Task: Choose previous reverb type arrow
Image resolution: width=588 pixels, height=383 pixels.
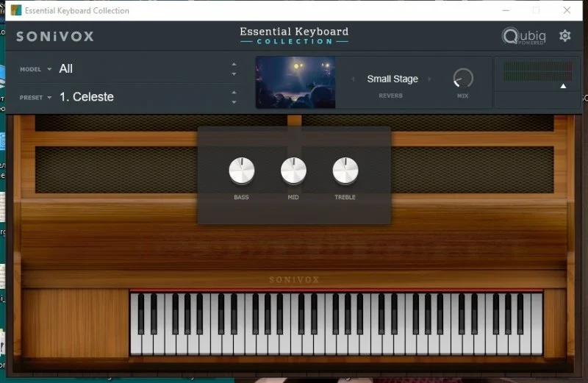Action: coord(353,79)
